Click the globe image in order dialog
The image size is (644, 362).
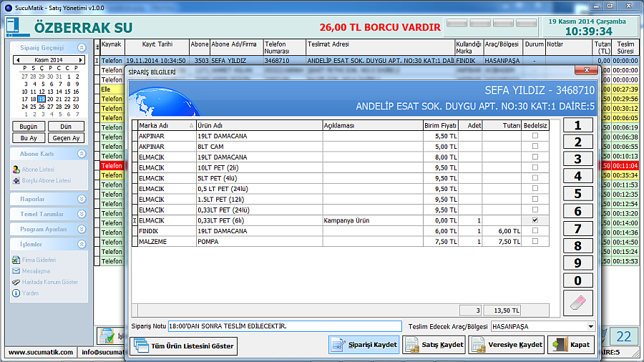click(163, 101)
